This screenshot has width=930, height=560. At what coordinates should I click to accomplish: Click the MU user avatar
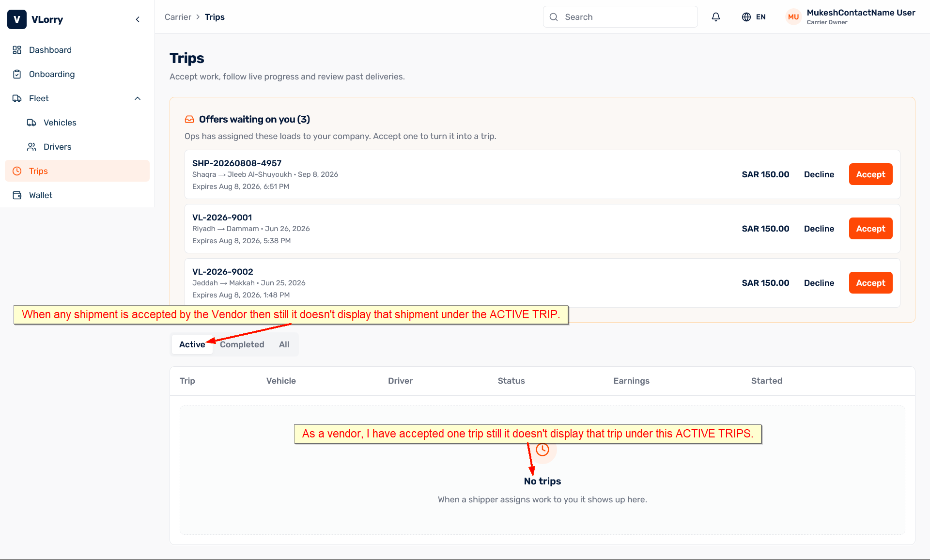793,17
